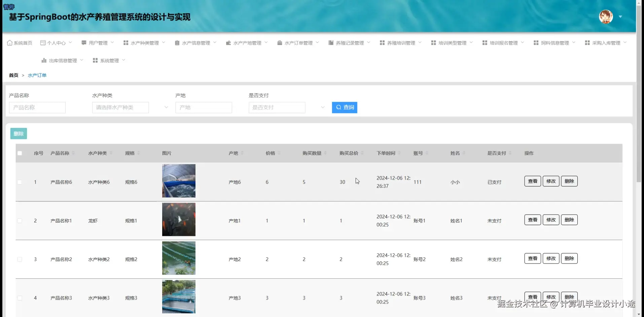Click the briefcase icon for 水产订单管理
Screen dimensions: 644x317
tap(280, 43)
